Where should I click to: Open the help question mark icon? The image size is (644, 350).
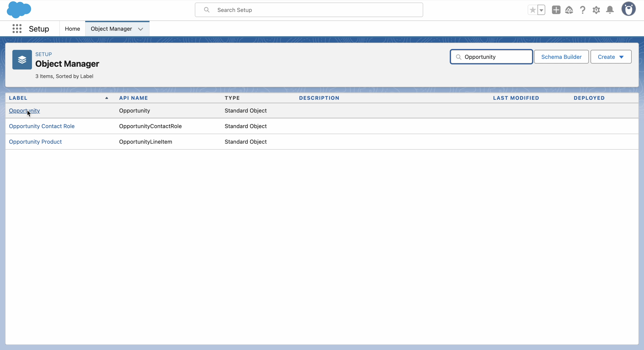click(582, 10)
